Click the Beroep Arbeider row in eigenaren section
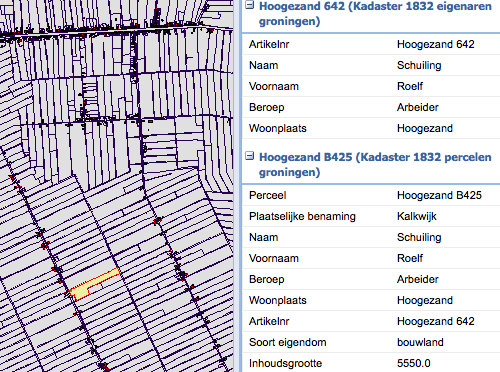The width and height of the screenshot is (500, 372). [371, 107]
